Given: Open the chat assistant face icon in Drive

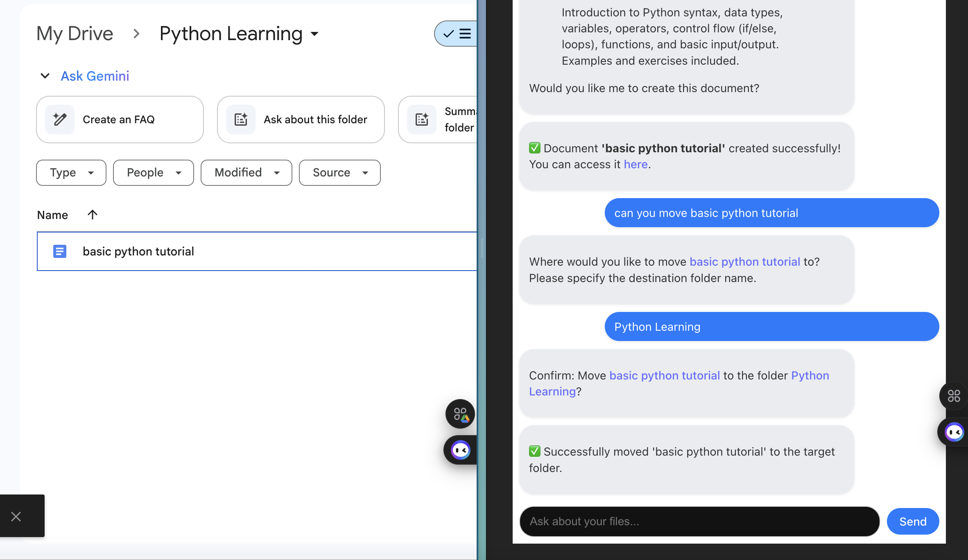Looking at the screenshot, I should click(460, 450).
